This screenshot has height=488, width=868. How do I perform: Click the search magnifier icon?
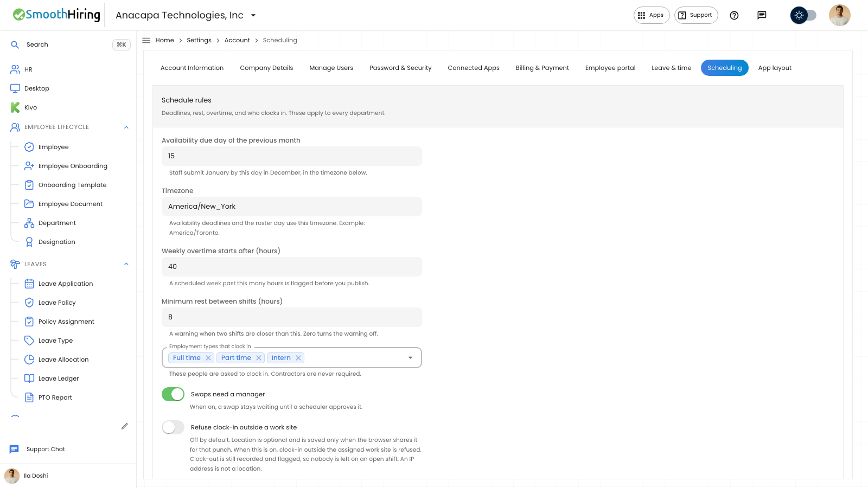tap(15, 44)
